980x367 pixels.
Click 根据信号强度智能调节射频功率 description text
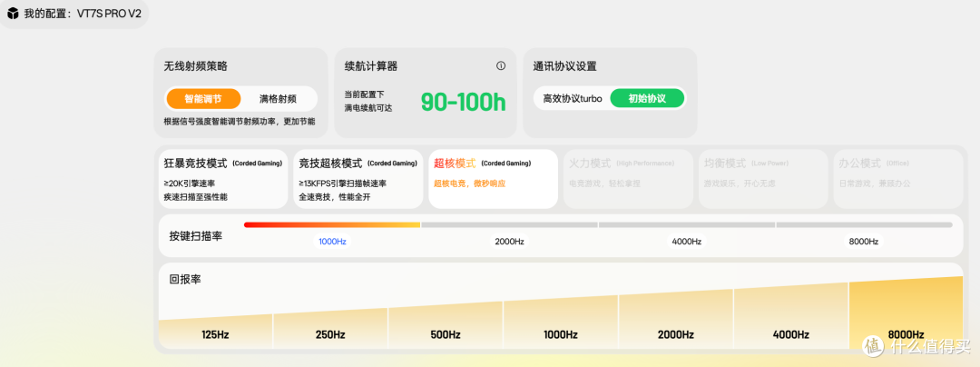(240, 122)
